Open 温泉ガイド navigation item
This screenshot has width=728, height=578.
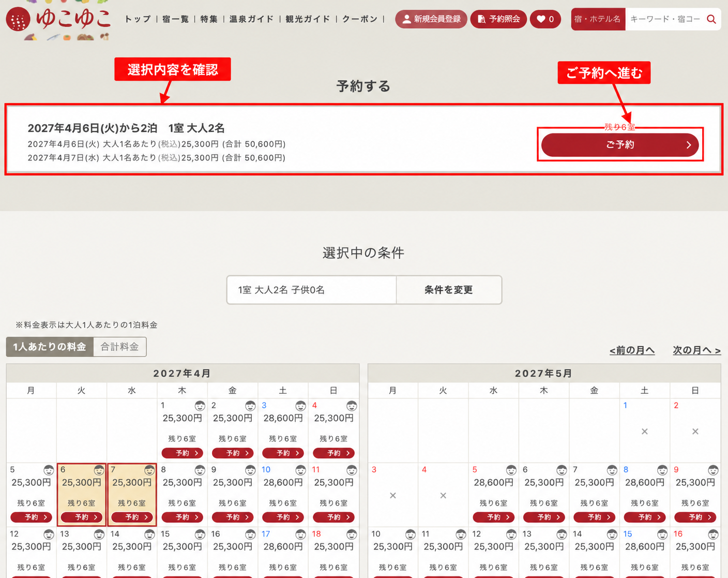(x=251, y=19)
